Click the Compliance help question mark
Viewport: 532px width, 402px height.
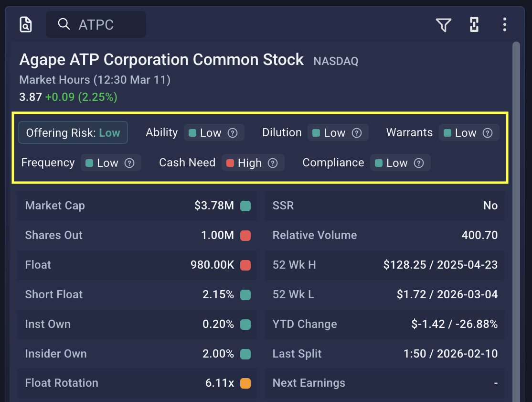click(x=419, y=163)
